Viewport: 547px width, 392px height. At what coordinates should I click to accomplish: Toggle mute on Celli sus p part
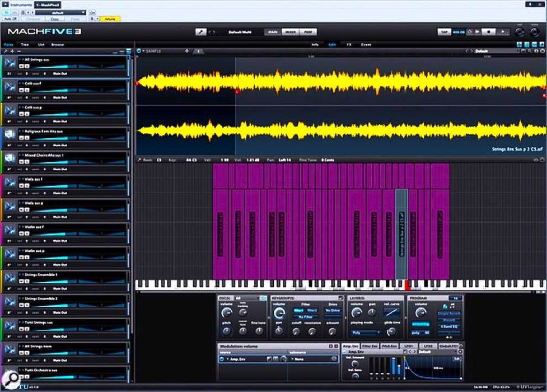tap(21, 114)
